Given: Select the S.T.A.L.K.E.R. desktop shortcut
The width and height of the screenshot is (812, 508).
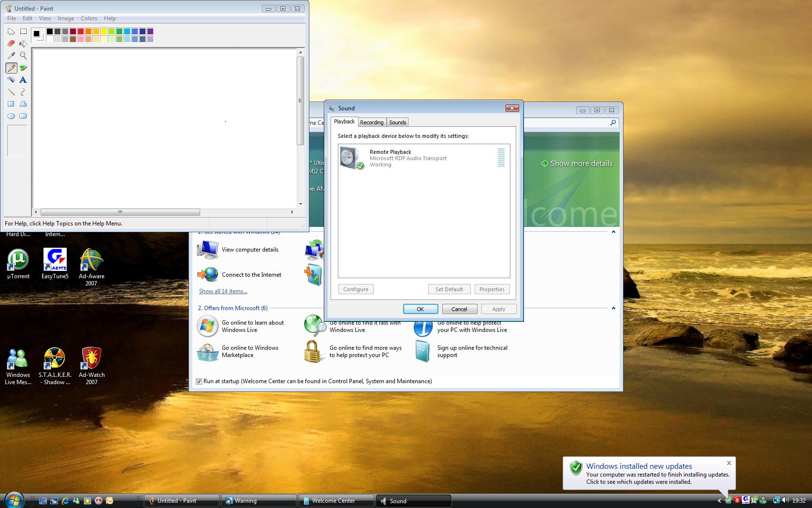Looking at the screenshot, I should (55, 366).
